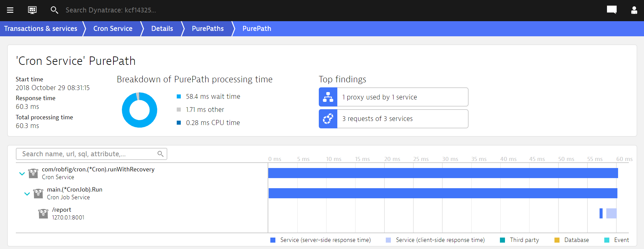
Task: Click the main.(*CronJob).Run timeline bar
Action: pos(443,193)
